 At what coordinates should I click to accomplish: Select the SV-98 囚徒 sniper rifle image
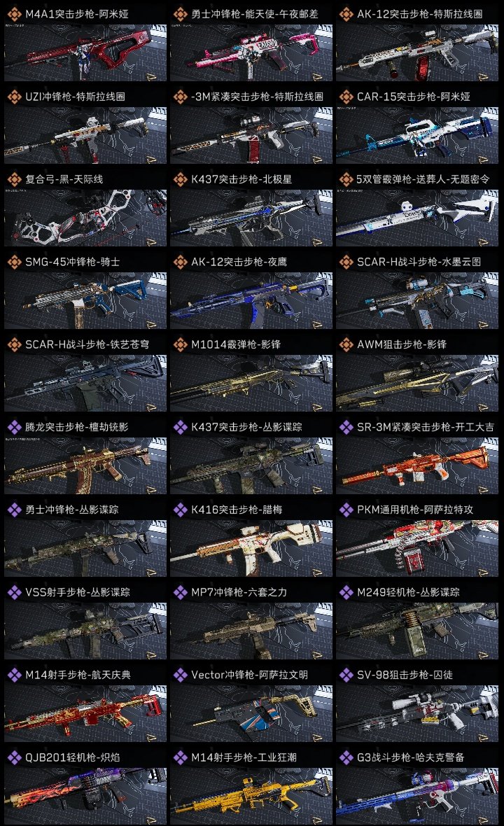click(x=417, y=713)
